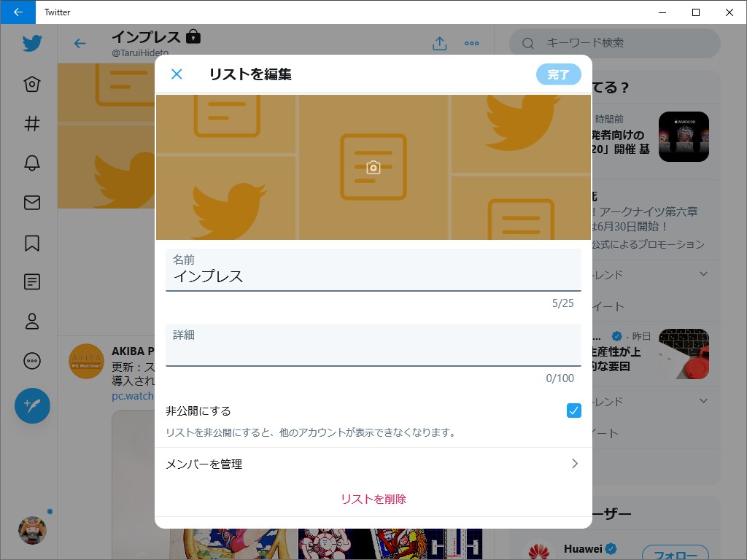Open the Home timeline icon
This screenshot has width=747, height=560.
(x=31, y=84)
